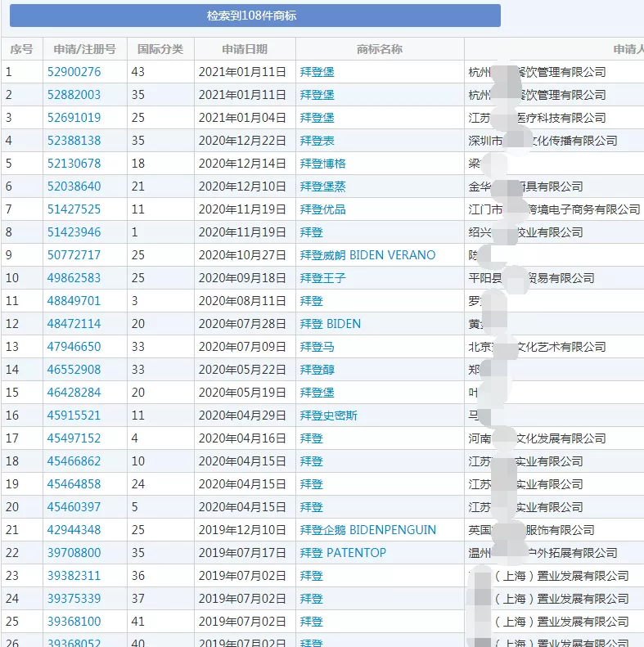Open registration number 46428284 link
Image resolution: width=644 pixels, height=647 pixels.
click(x=74, y=393)
